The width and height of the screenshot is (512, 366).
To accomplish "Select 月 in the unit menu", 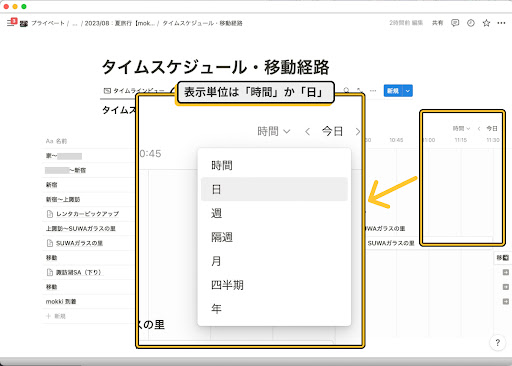I will point(274,261).
